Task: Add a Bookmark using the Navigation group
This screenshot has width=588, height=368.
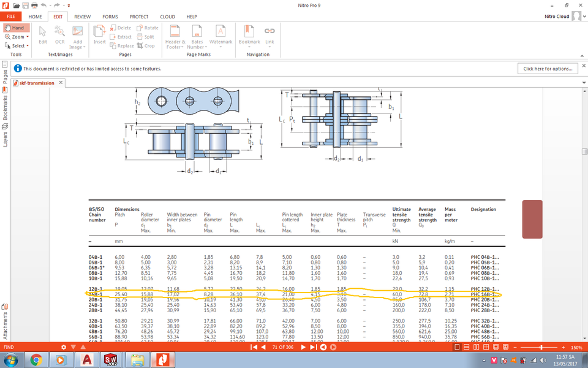Action: (x=248, y=35)
